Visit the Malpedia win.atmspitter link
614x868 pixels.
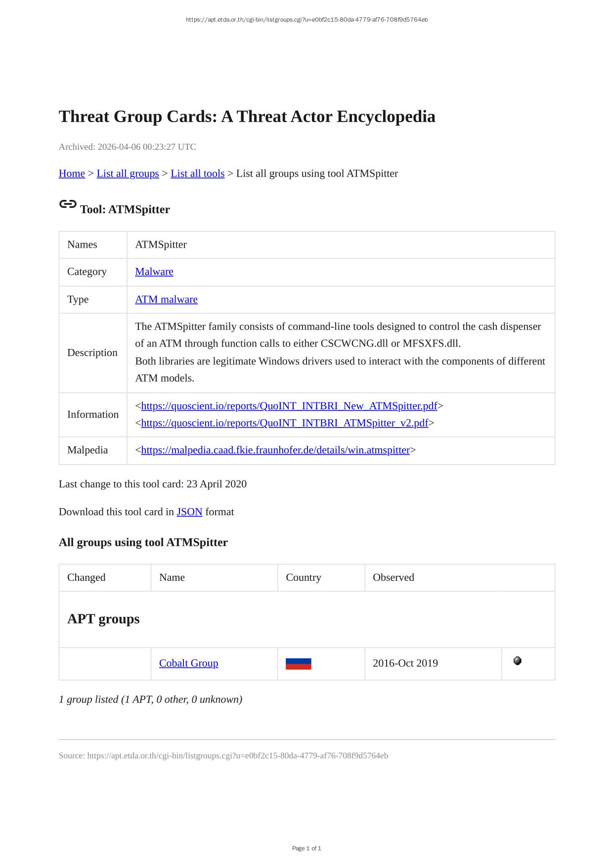click(275, 450)
